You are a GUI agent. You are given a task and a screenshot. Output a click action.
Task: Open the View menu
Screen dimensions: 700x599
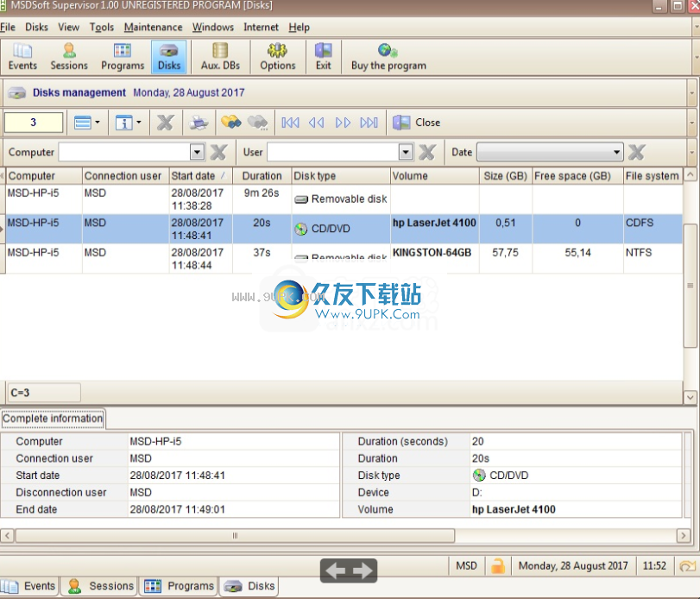pyautogui.click(x=69, y=28)
